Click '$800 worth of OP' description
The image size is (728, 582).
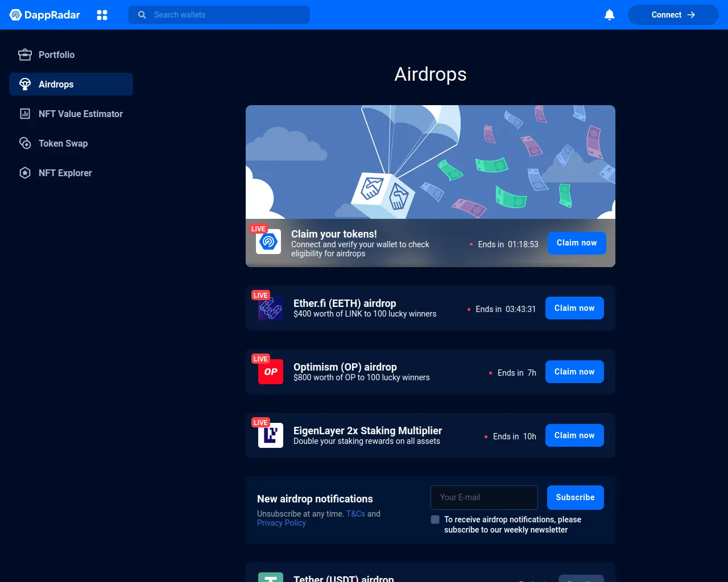362,377
